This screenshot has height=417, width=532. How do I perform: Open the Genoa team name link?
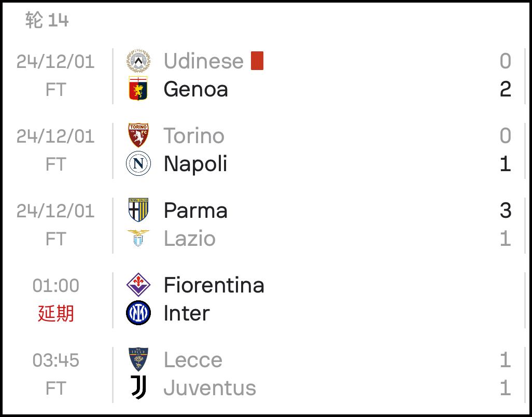[x=196, y=89]
